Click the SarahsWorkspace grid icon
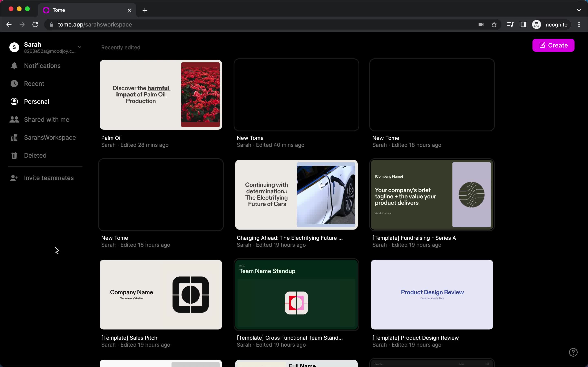This screenshot has height=367, width=588. pyautogui.click(x=14, y=137)
